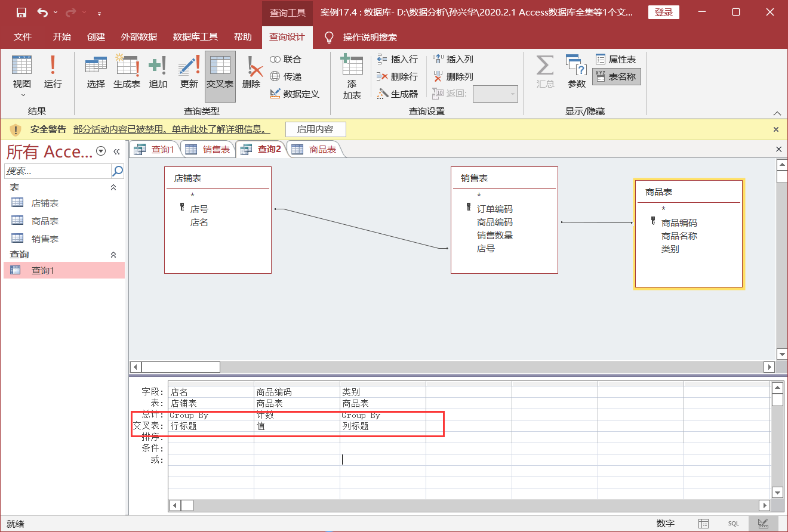
Task: Close the current query document tab
Action: tap(779, 149)
